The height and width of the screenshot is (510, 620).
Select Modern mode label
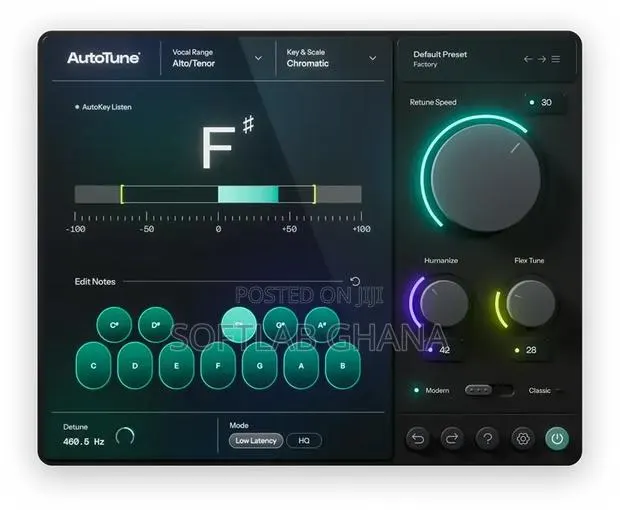coord(437,391)
